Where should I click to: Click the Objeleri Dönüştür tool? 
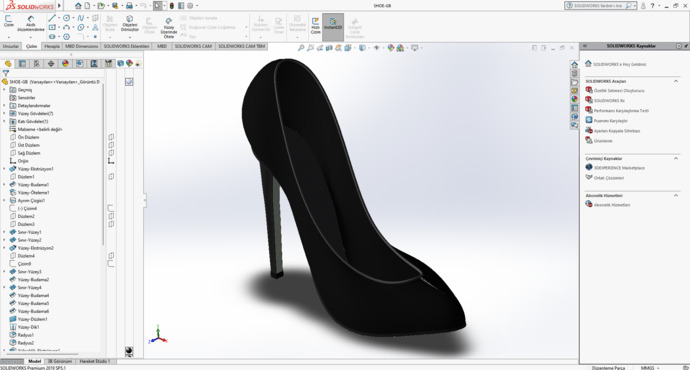(x=129, y=23)
